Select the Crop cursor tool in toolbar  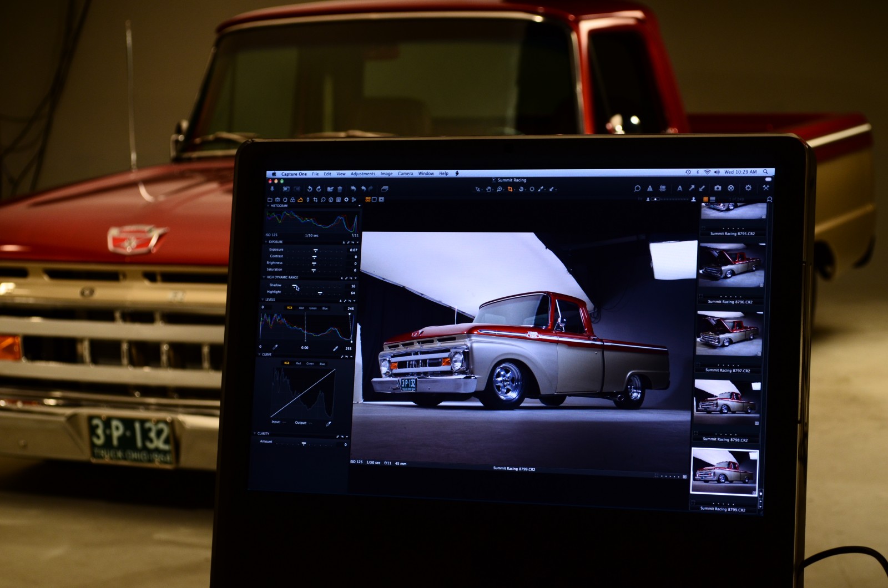(x=510, y=189)
